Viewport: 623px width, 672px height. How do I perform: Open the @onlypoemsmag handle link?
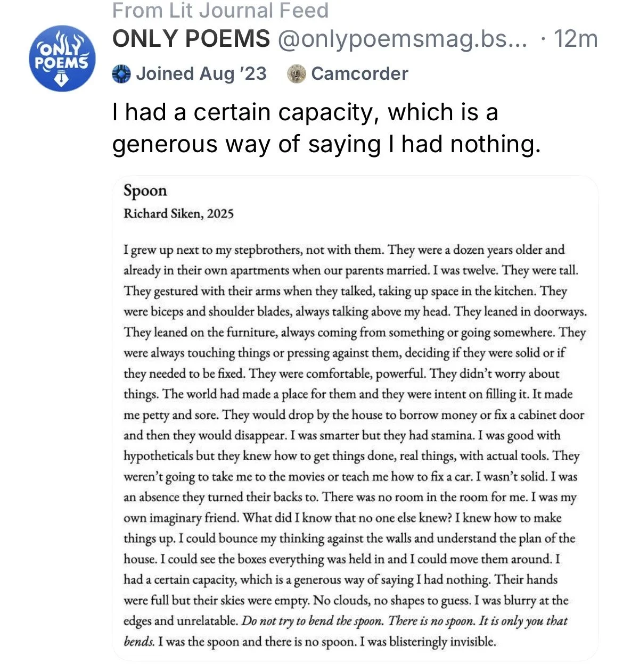[401, 39]
